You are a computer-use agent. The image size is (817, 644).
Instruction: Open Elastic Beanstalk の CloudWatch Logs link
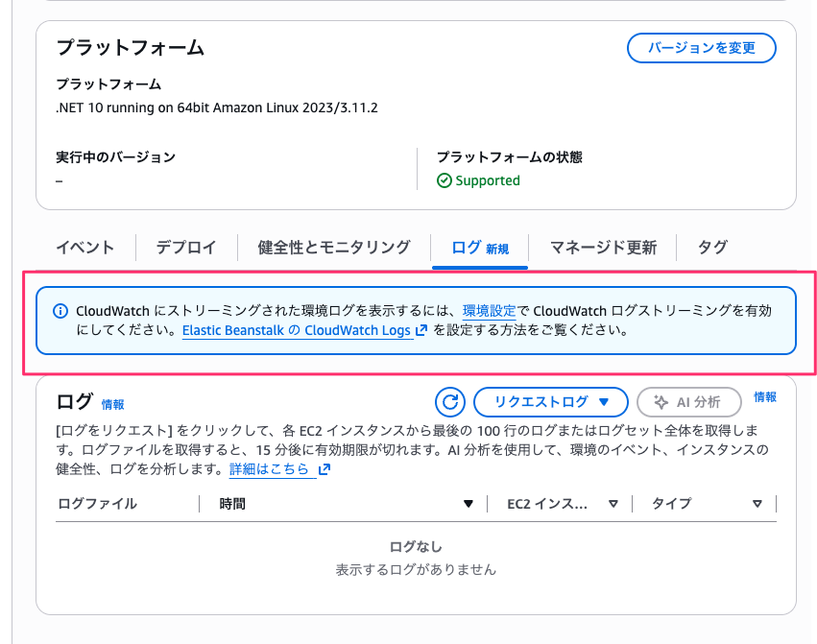297,330
